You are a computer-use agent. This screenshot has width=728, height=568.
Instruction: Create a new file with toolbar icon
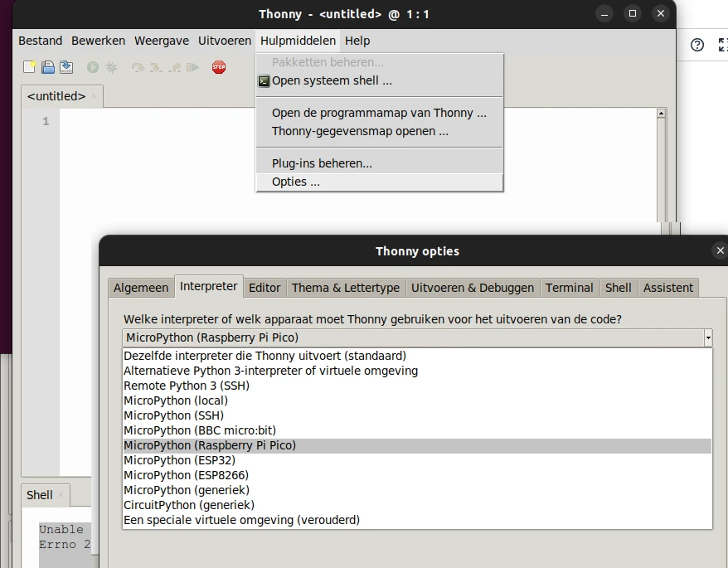[29, 67]
